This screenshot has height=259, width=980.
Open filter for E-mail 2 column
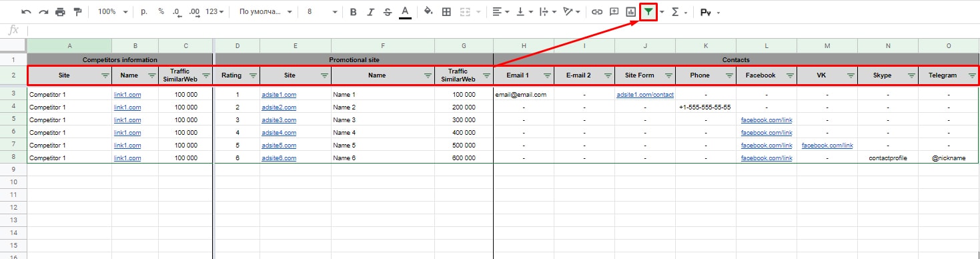pyautogui.click(x=608, y=75)
